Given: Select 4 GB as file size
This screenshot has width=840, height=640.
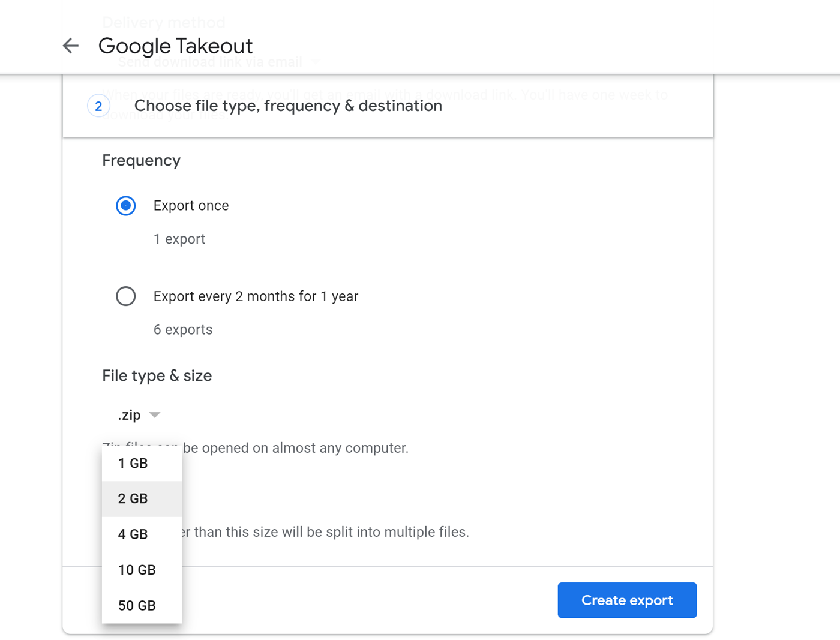Looking at the screenshot, I should [133, 534].
